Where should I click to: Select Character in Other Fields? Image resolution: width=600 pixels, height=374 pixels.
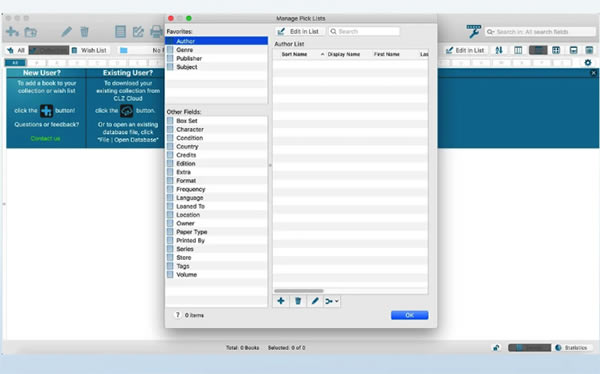pos(217,129)
